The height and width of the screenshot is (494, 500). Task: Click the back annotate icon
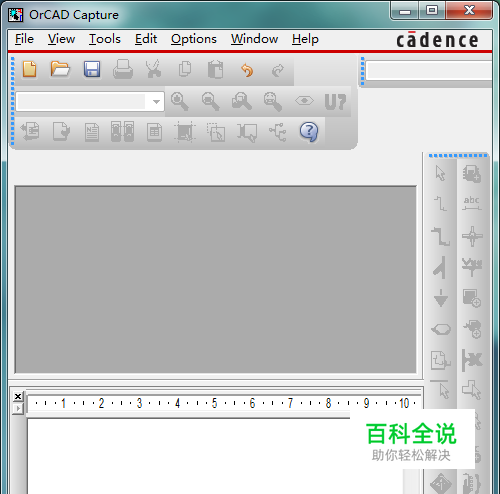click(30, 131)
